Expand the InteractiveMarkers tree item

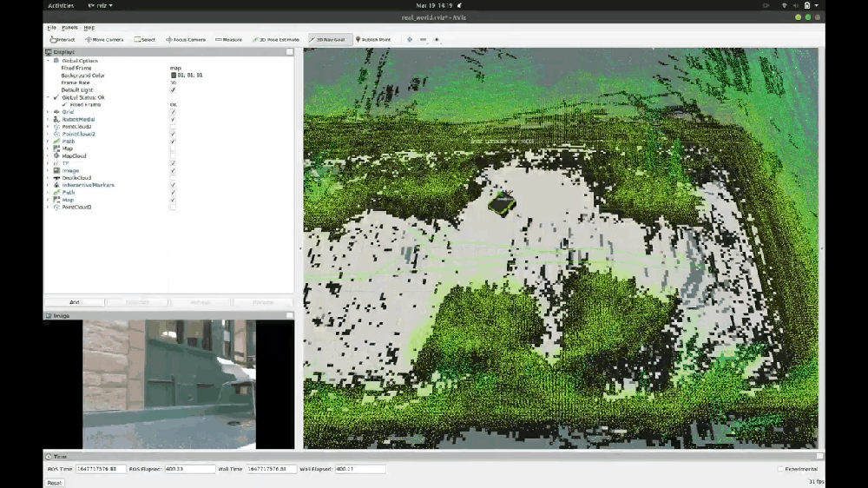[x=48, y=185]
